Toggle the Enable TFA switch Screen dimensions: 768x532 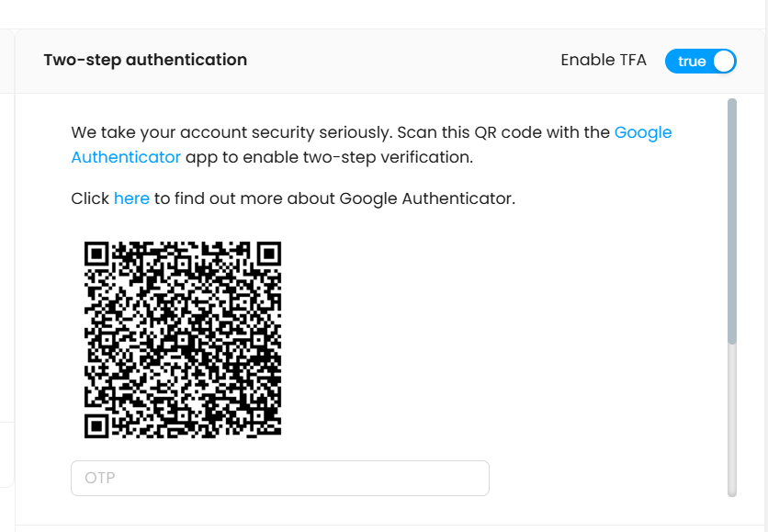tap(701, 62)
